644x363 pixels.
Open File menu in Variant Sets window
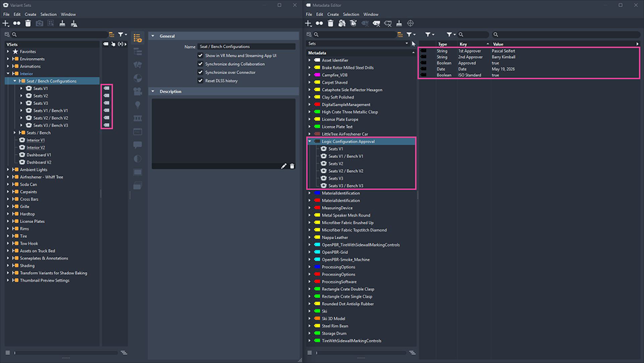pos(6,14)
